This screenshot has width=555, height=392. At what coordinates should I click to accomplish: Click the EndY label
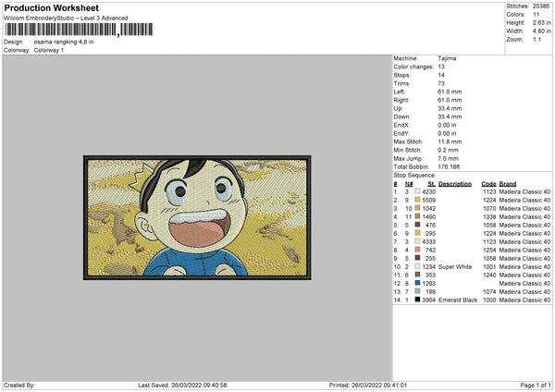click(x=401, y=133)
